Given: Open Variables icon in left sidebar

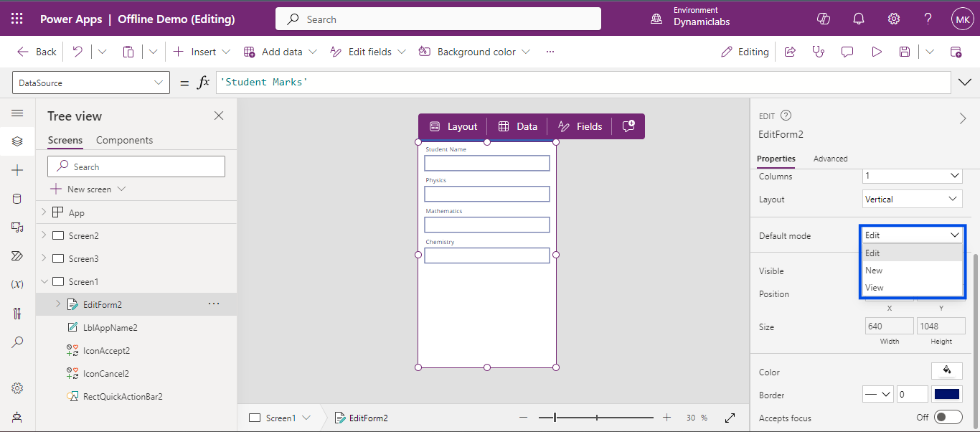Looking at the screenshot, I should coord(17,284).
